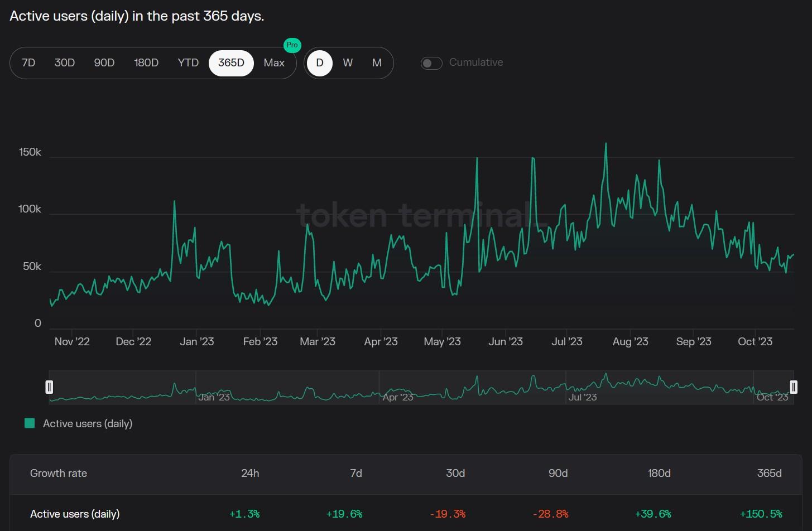Viewport: 812px width, 531px height.
Task: Grab the right range slider handle
Action: tap(794, 387)
